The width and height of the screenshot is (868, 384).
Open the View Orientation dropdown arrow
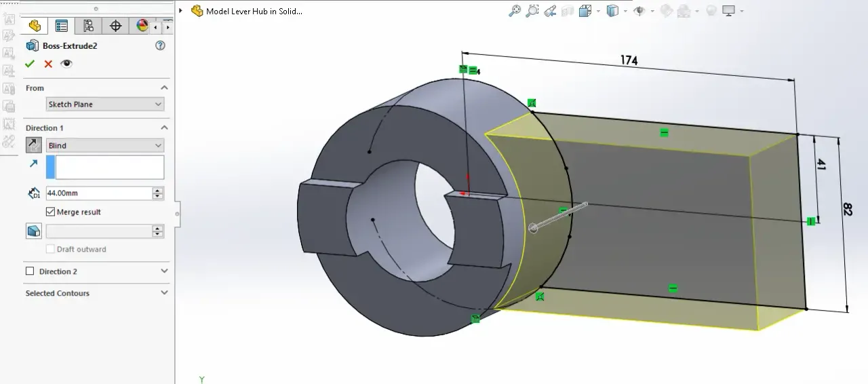pyautogui.click(x=597, y=11)
